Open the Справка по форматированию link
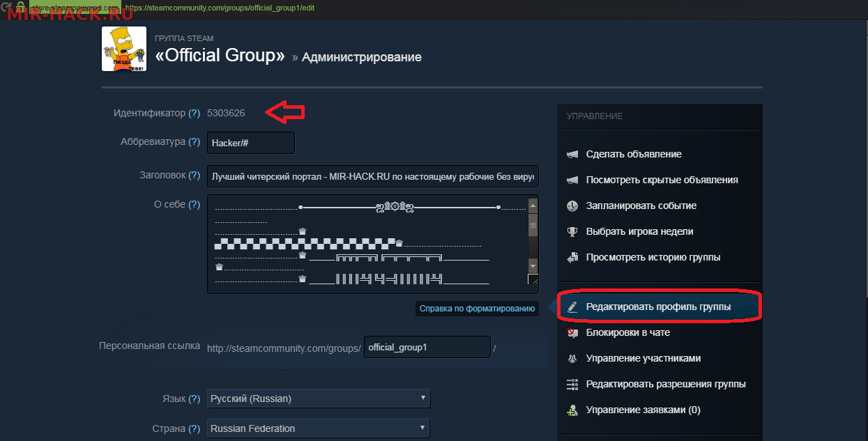 477,308
